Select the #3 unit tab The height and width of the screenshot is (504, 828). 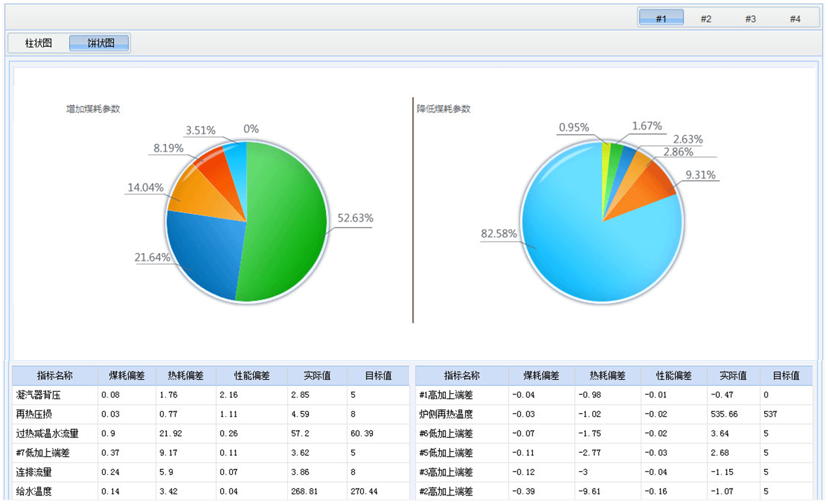tap(750, 18)
